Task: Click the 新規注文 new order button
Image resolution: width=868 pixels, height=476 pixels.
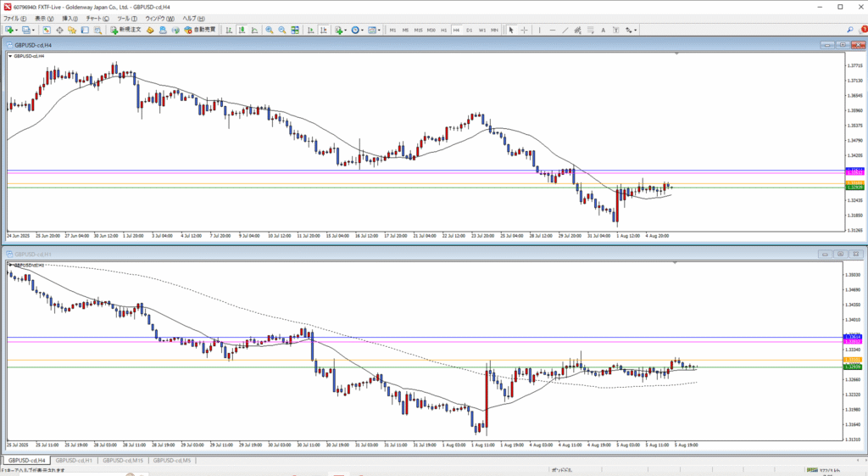Action: click(125, 30)
